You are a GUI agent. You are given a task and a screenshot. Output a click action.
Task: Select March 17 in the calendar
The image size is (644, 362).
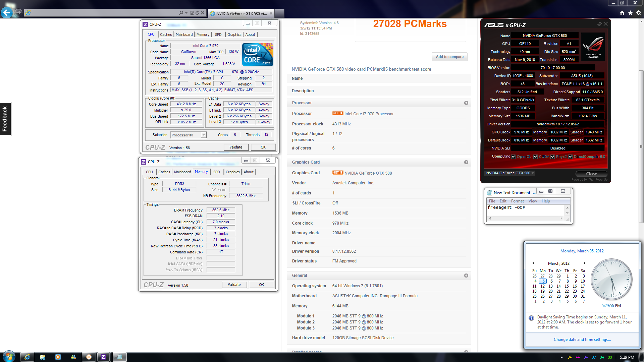[x=583, y=286]
